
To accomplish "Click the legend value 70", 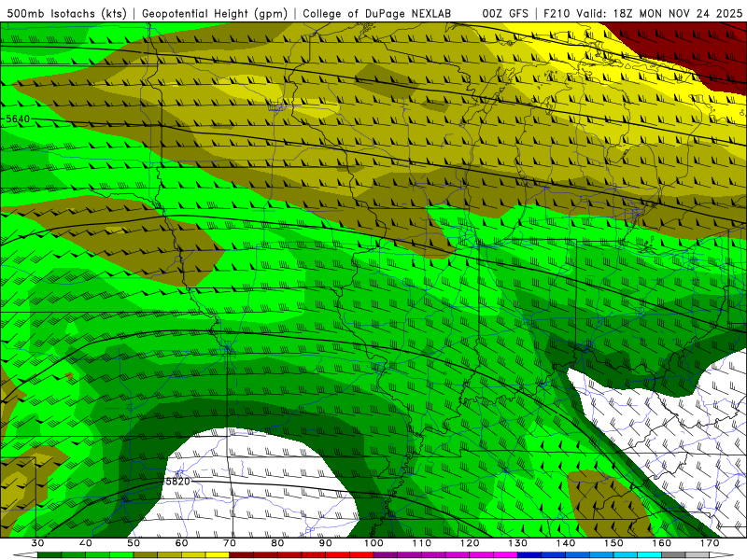I will point(230,543).
